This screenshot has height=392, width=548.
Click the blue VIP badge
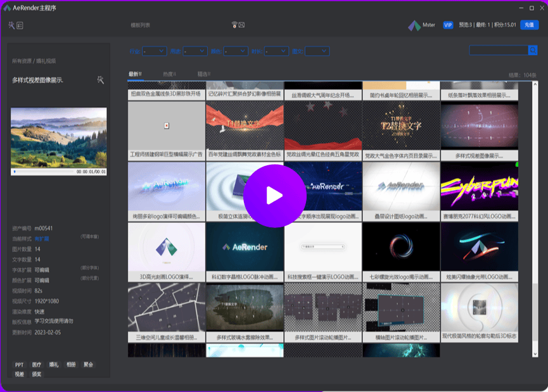(x=448, y=25)
